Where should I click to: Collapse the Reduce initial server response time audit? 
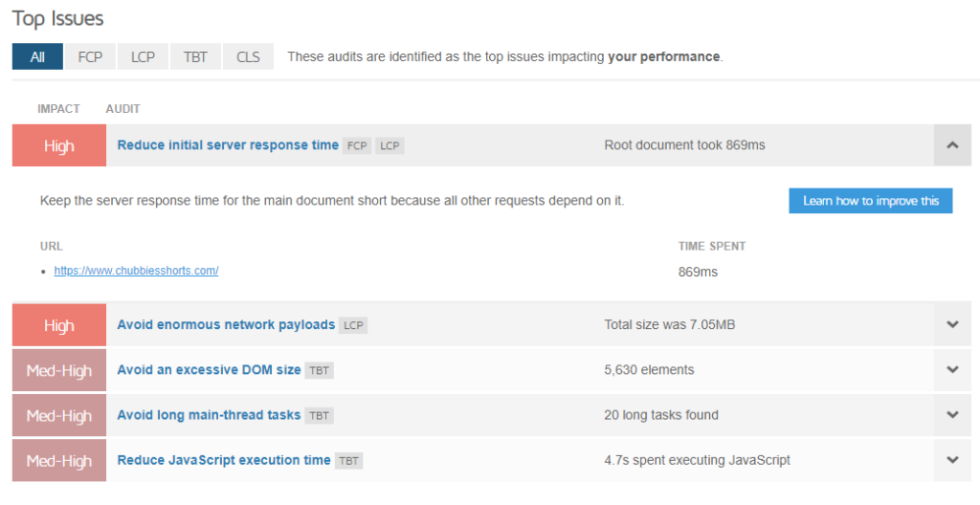click(x=951, y=145)
